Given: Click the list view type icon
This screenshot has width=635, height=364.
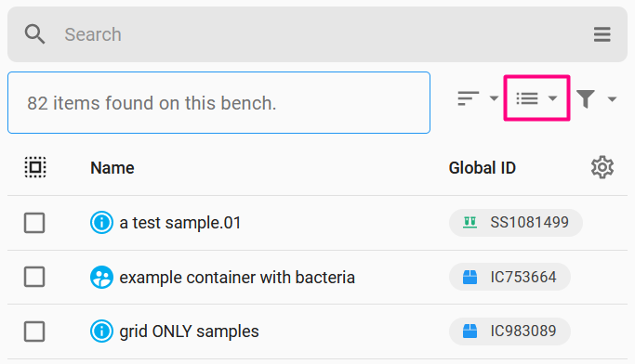Looking at the screenshot, I should click(527, 98).
